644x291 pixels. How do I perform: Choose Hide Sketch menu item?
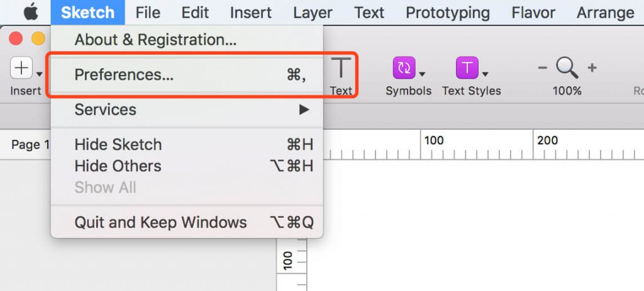click(x=118, y=145)
